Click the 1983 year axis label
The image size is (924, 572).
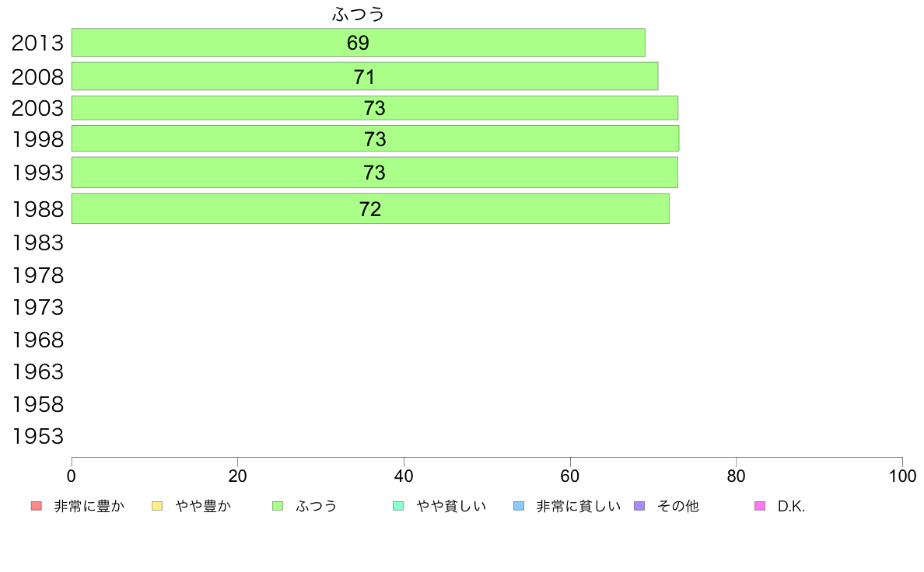(37, 242)
